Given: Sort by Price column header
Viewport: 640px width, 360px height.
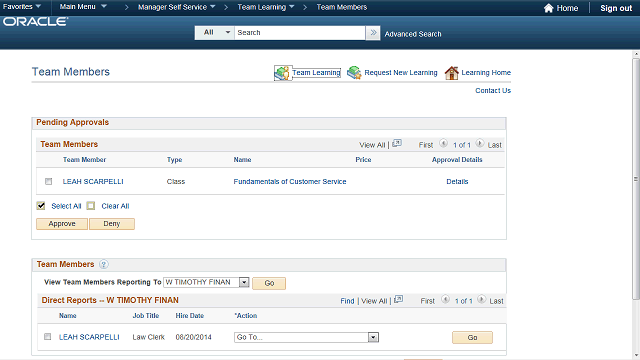Looking at the screenshot, I should 363,160.
